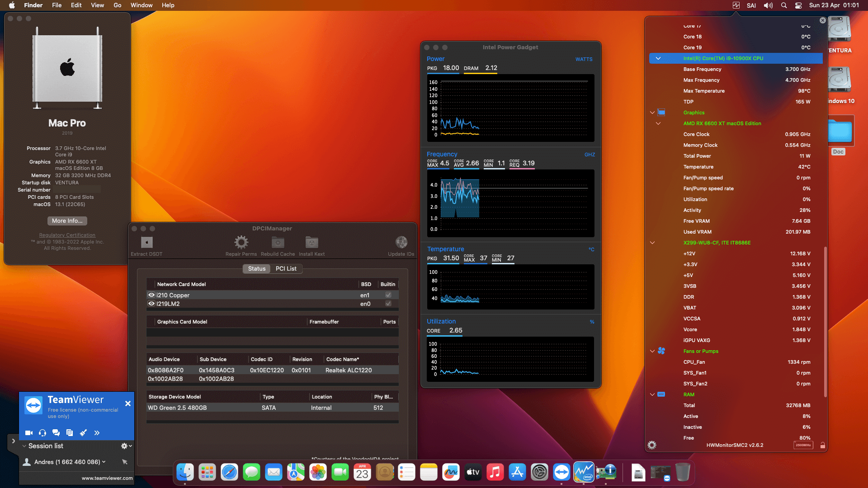Viewport: 868px width, 488px height.
Task: Open Apple TV in Dock
Action: 473,473
